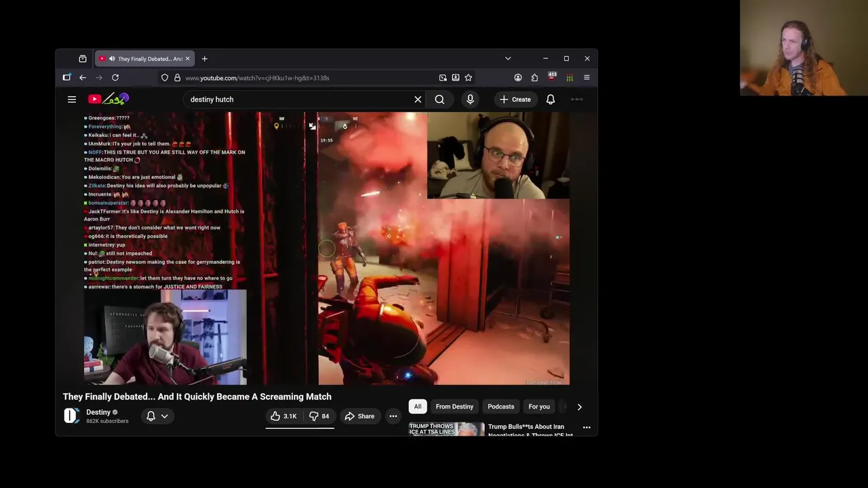Screen dimensions: 868x488
Task: Open Destiny channel avatar
Action: tap(71, 416)
